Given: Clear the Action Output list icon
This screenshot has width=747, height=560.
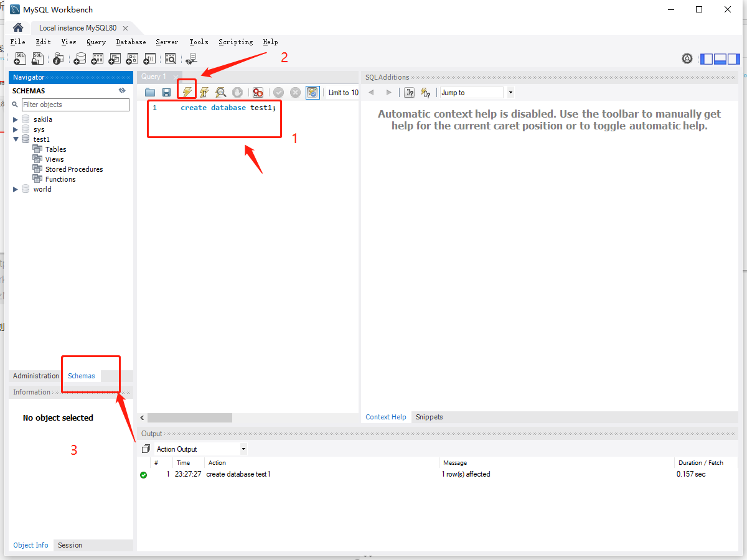Looking at the screenshot, I should coord(146,449).
